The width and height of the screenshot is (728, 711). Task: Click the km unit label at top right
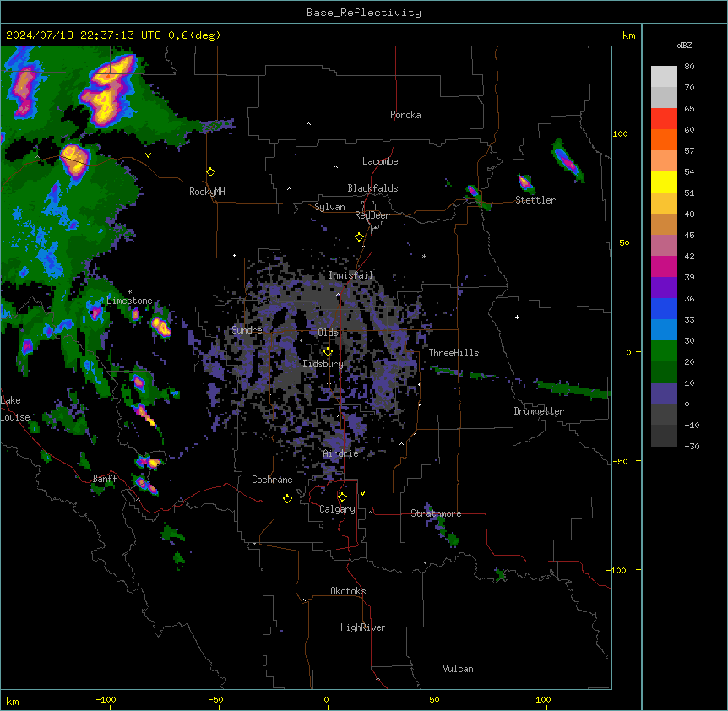[x=629, y=35]
